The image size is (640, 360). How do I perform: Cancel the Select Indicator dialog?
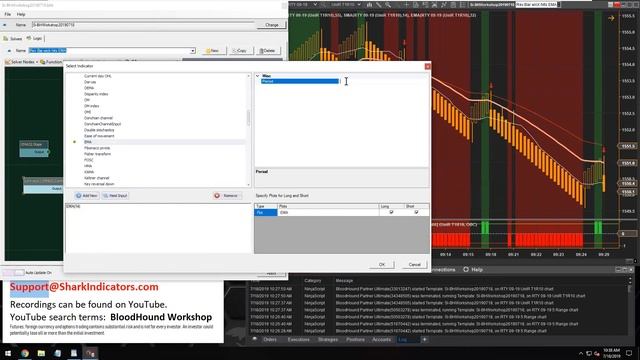point(414,264)
